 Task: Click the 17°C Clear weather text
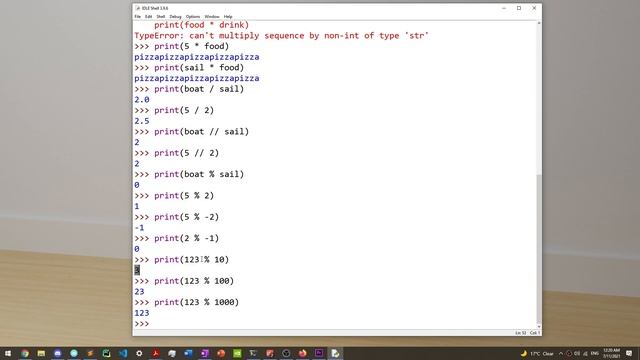pyautogui.click(x=542, y=353)
